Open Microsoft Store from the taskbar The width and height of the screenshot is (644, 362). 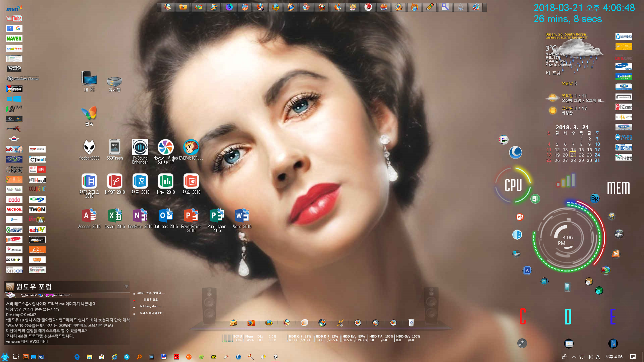pyautogui.click(x=102, y=357)
